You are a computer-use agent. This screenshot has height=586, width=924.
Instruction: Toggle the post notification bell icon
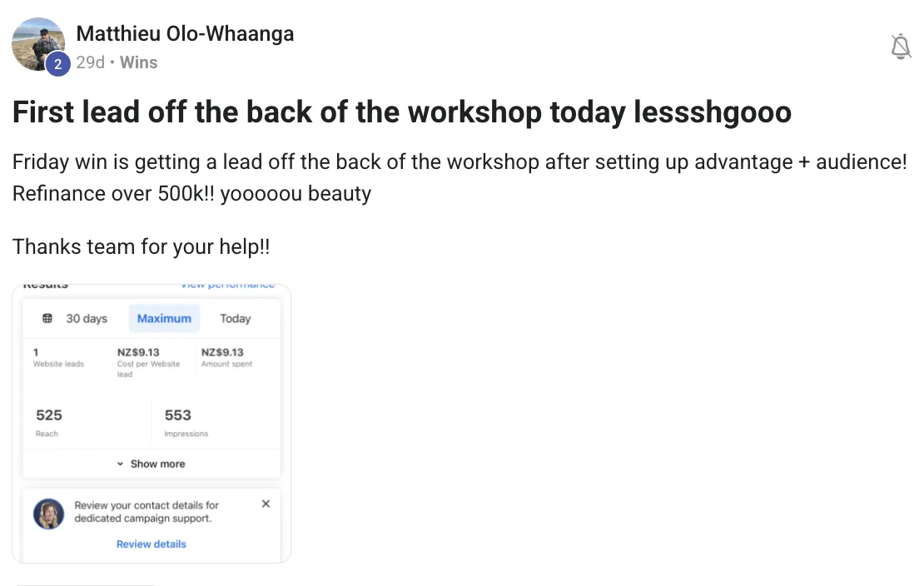(x=901, y=47)
